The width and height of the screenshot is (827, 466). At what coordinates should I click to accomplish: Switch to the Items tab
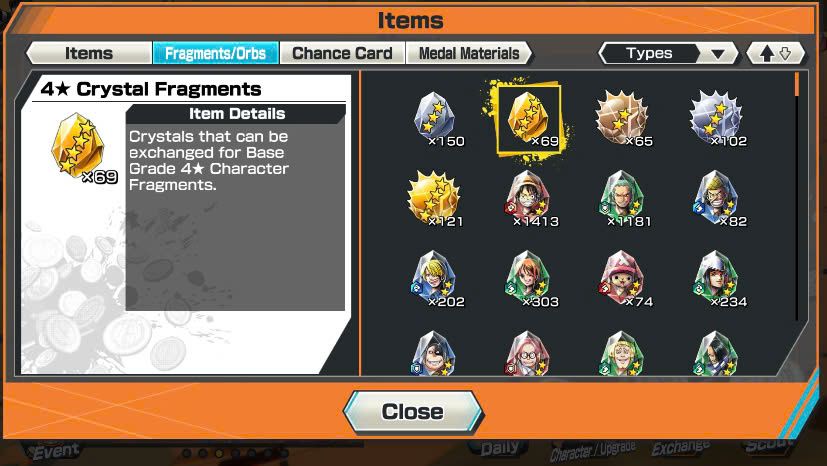(x=89, y=53)
